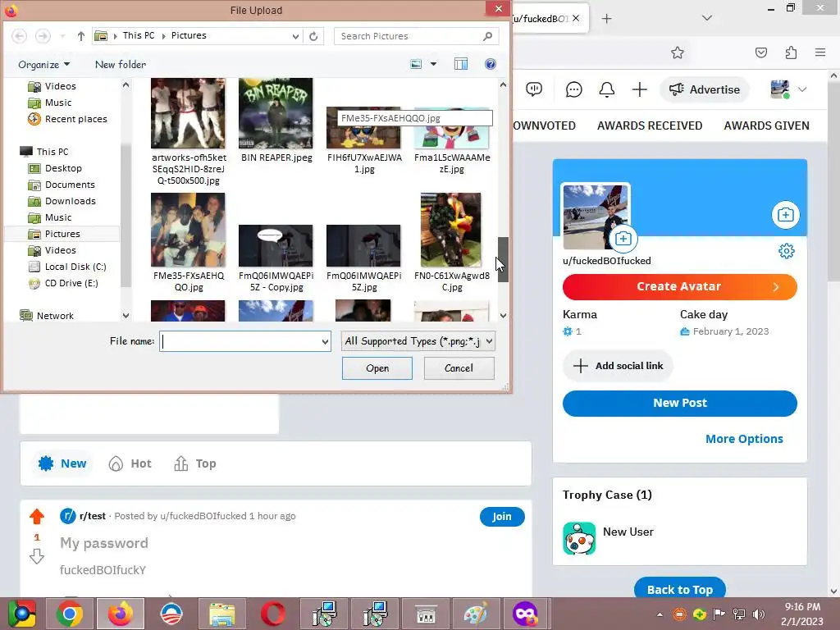Click the New Post button

click(x=679, y=403)
